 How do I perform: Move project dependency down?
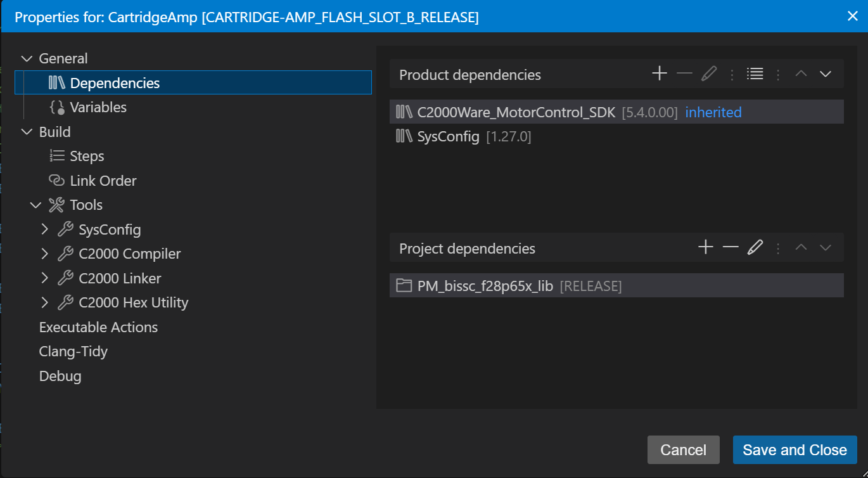point(825,247)
